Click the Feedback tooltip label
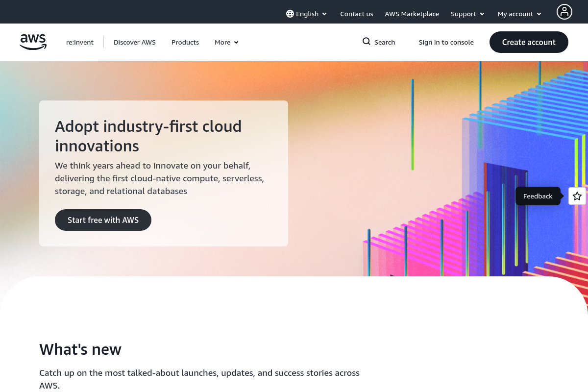The height and width of the screenshot is (392, 588). [538, 196]
